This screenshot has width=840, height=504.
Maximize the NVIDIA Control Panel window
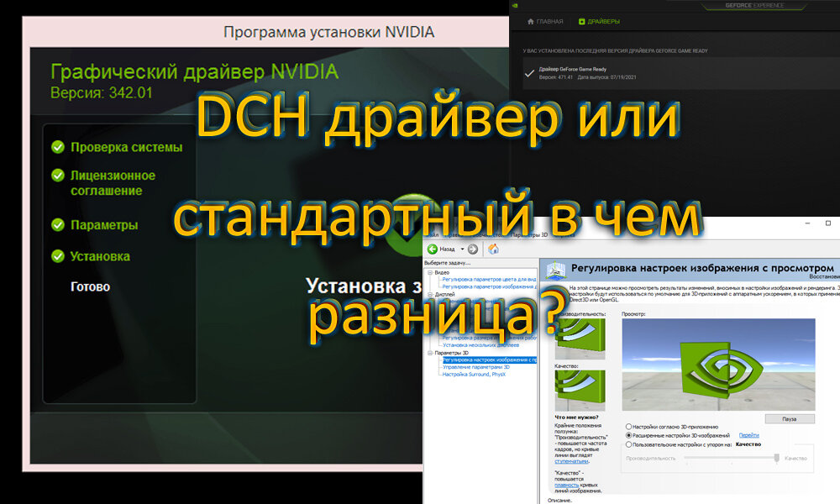pos(828,223)
